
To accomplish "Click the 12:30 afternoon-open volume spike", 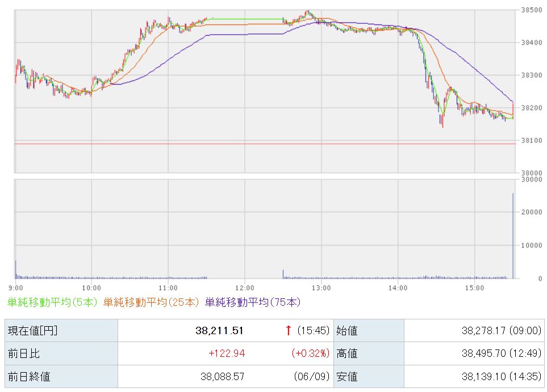I will 283,274.
